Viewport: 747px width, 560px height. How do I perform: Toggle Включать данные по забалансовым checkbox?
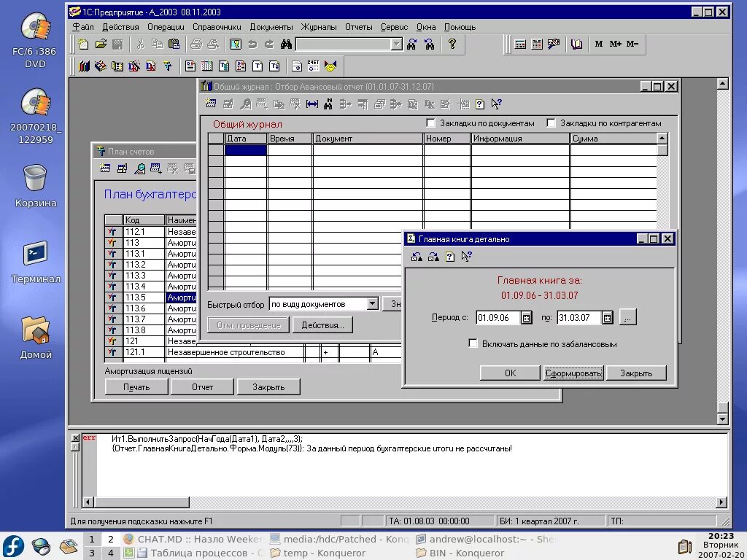[473, 344]
